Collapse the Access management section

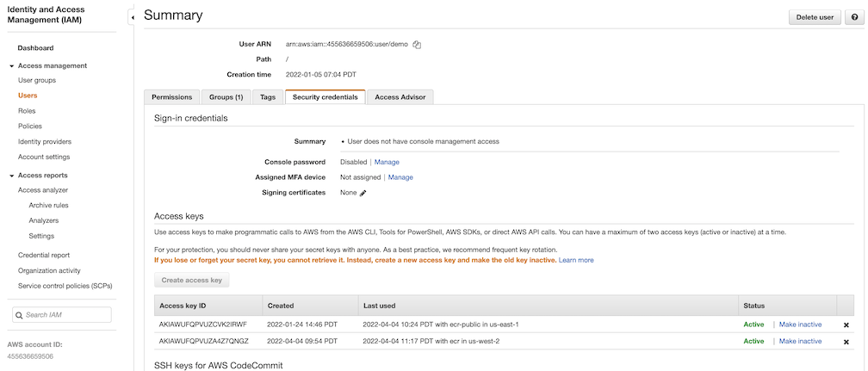[x=11, y=66]
